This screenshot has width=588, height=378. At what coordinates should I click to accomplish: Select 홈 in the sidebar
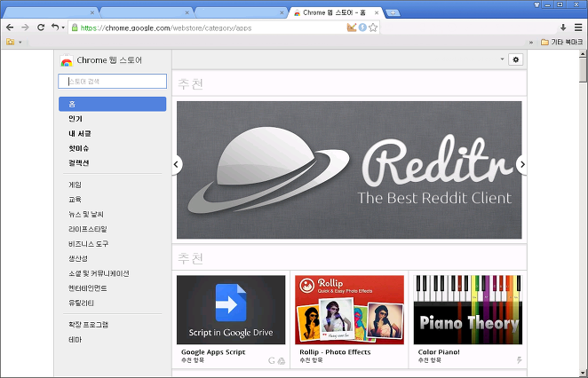coord(112,104)
